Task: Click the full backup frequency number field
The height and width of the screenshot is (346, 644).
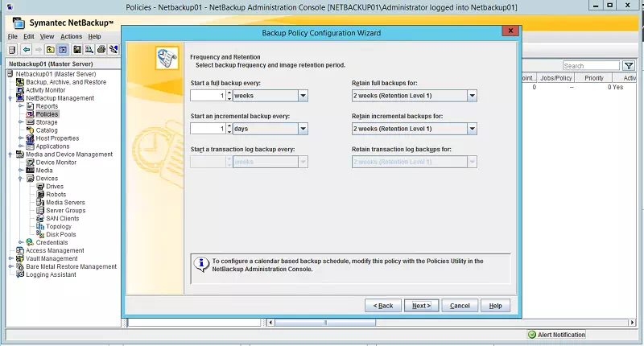Action: (208, 96)
